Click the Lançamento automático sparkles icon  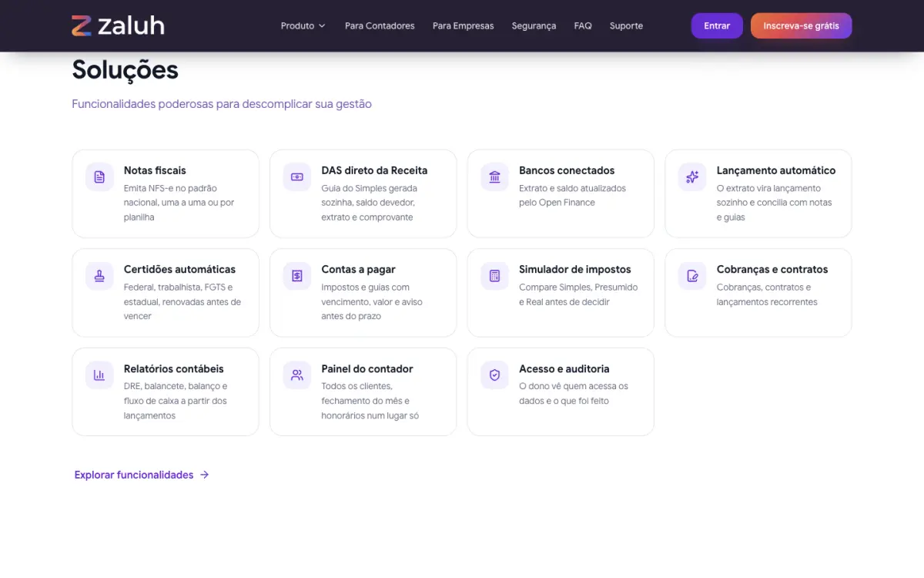(x=692, y=177)
